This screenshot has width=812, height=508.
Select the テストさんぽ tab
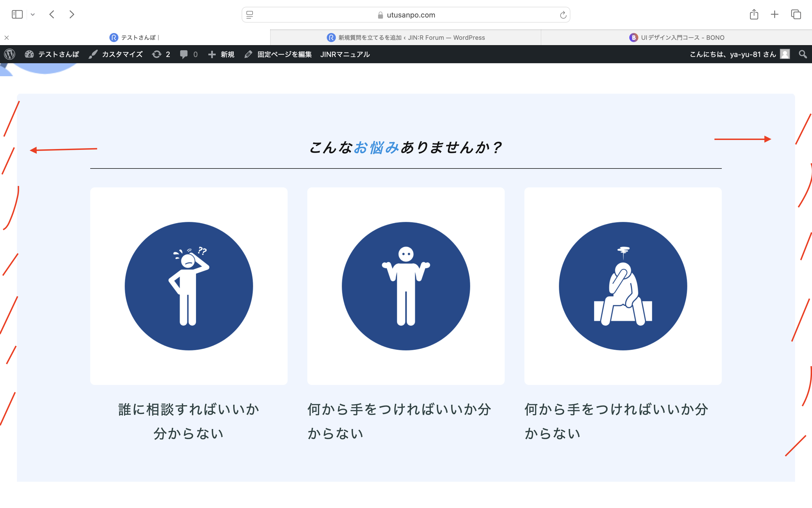[135, 37]
